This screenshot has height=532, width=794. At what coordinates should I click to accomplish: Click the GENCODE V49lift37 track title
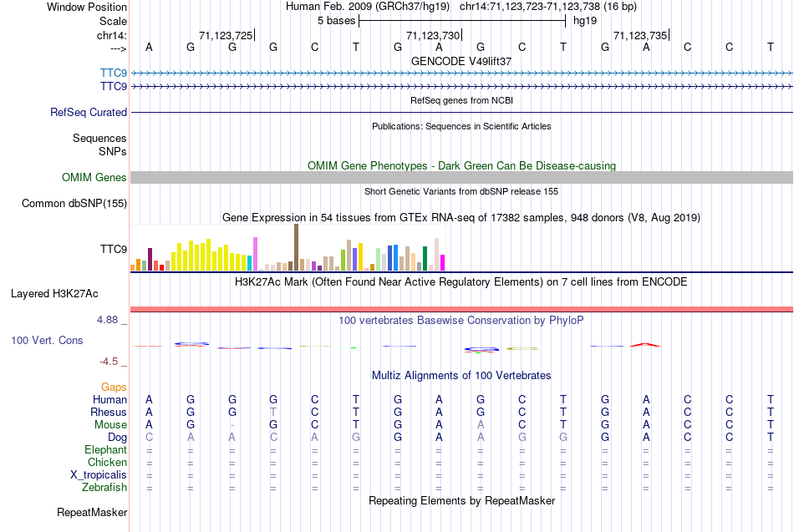pyautogui.click(x=461, y=61)
